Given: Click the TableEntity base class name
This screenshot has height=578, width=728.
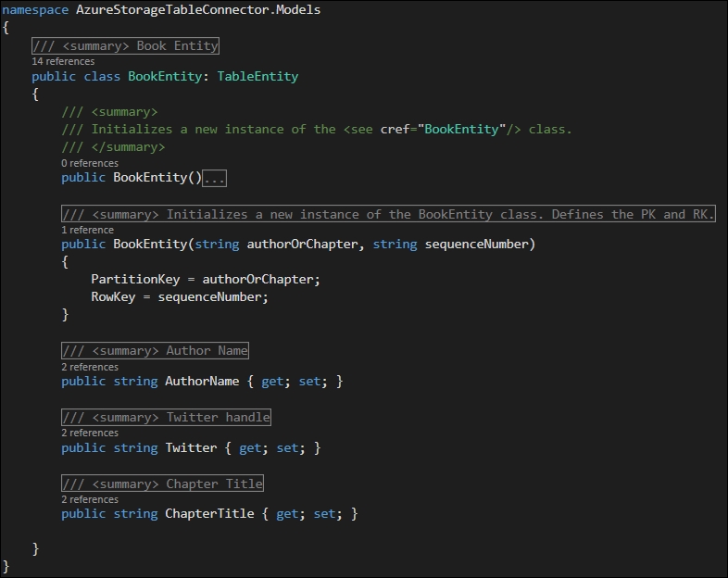Looking at the screenshot, I should pyautogui.click(x=257, y=77).
